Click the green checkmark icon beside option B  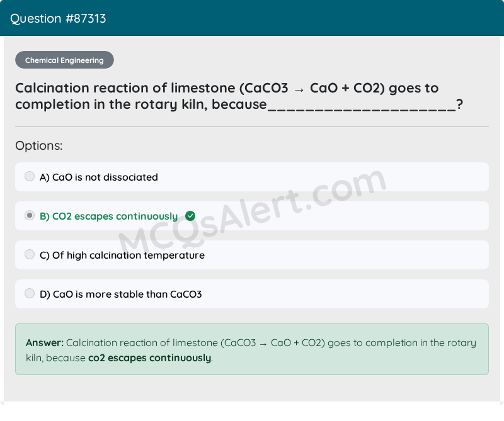(x=190, y=216)
